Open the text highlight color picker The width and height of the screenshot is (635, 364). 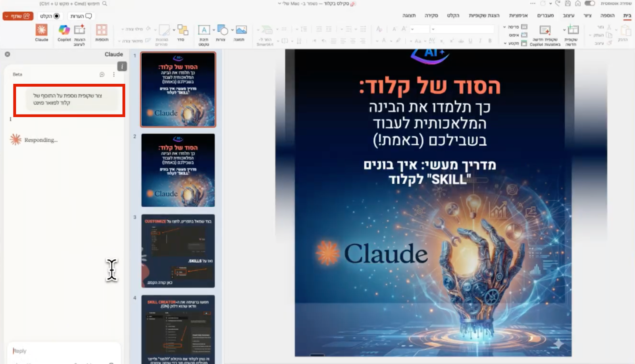[x=398, y=40]
